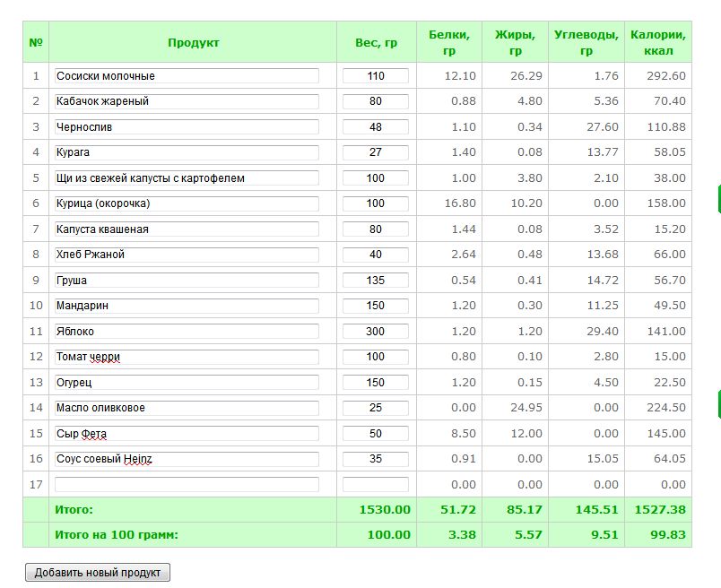Viewport: 721px width, 588px height.
Task: Focus the 'Курица (окорочка)' product input
Action: click(187, 203)
